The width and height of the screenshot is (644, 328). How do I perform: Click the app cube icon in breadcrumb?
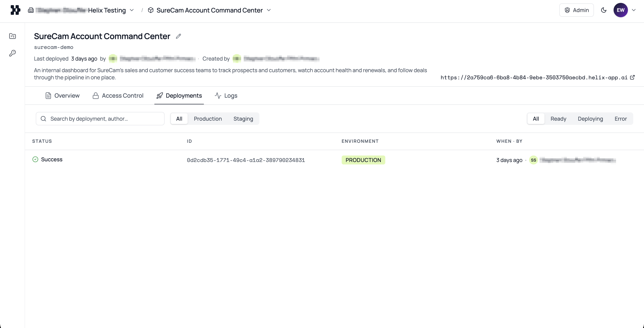(151, 10)
